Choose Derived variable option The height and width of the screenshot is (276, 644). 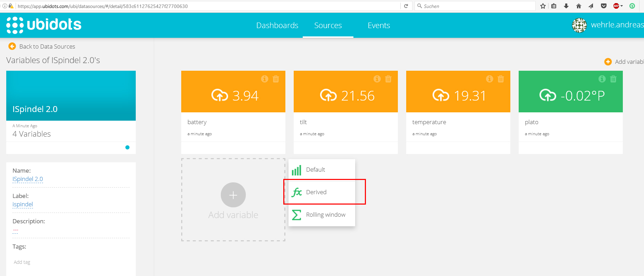[x=316, y=192]
